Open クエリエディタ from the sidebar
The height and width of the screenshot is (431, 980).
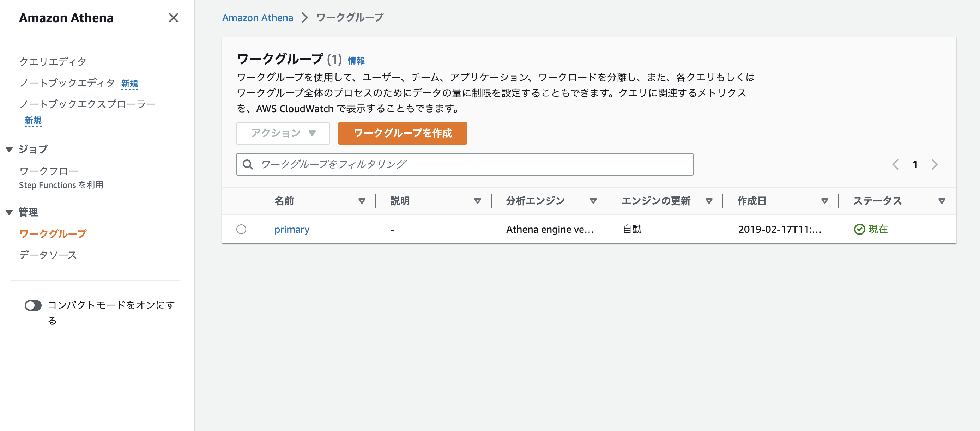coord(53,61)
